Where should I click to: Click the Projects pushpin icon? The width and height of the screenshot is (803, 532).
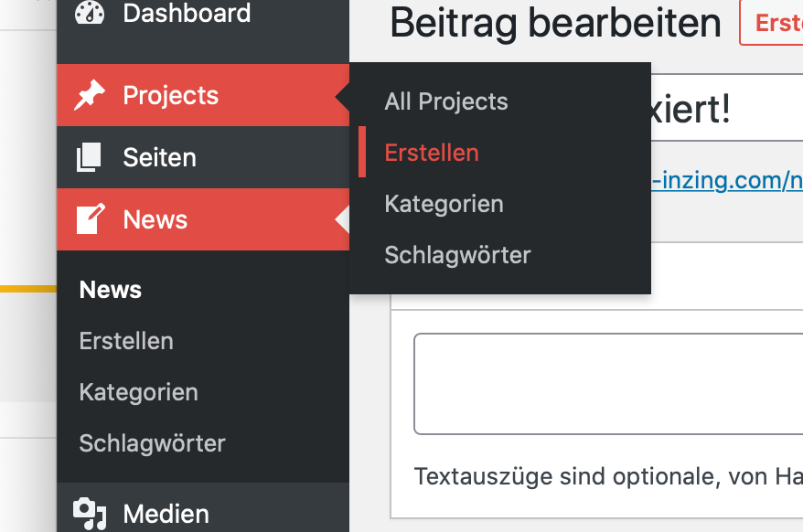tap(90, 95)
